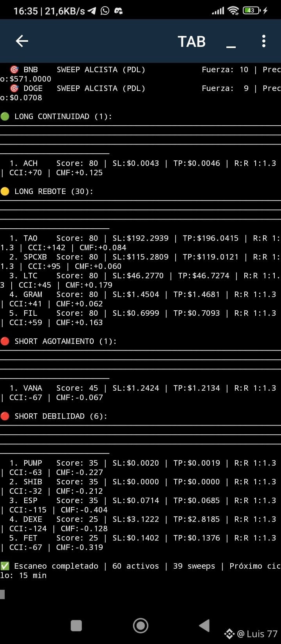This screenshot has width=281, height=644.
Task: Select the text 'Escaneo completado'
Action: tap(56, 566)
